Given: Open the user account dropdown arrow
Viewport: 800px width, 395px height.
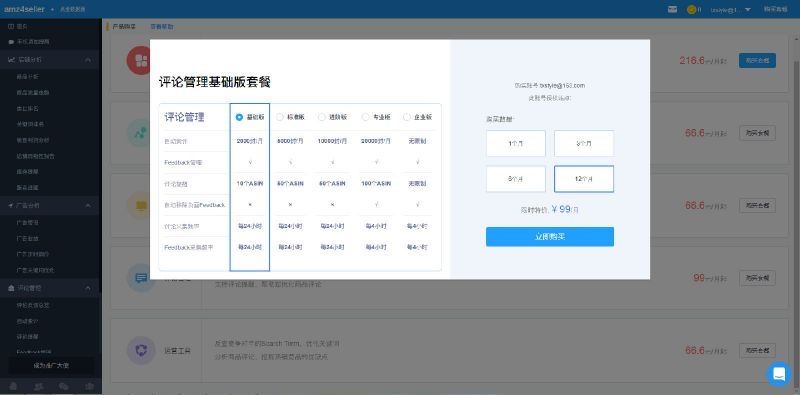Looking at the screenshot, I should click(748, 10).
